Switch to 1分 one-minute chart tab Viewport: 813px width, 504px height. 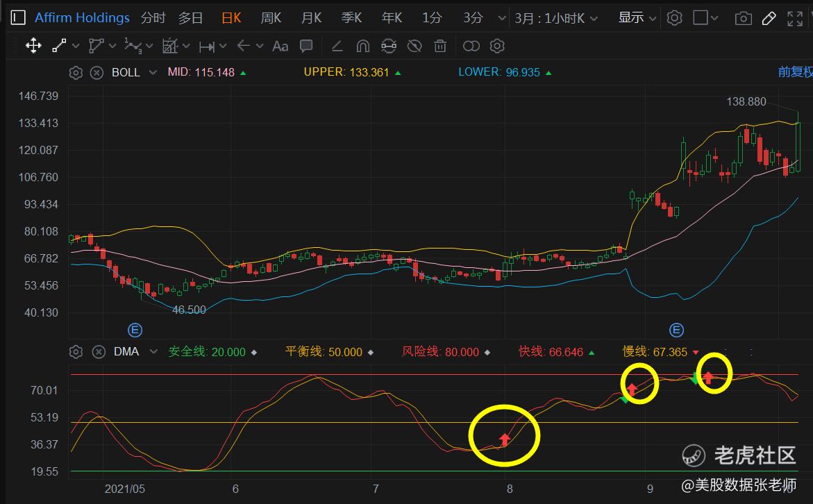tap(432, 18)
